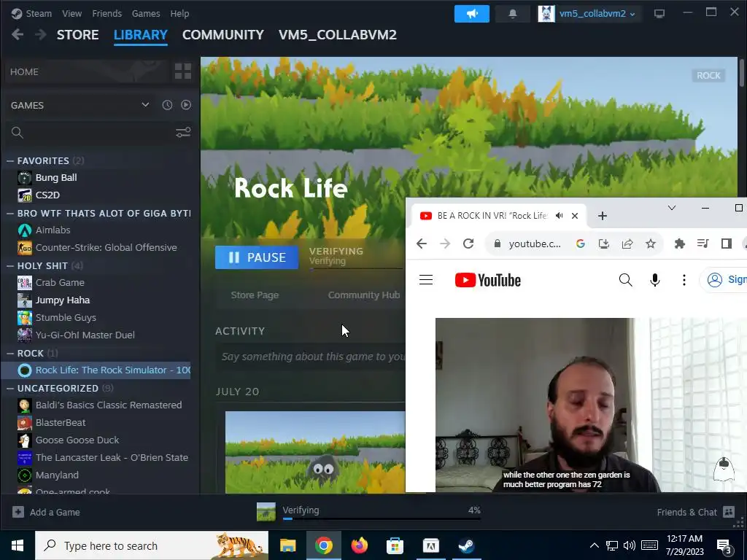Click the Verifying download progress bar
Viewport: 747px width, 560px height.
tap(381, 518)
